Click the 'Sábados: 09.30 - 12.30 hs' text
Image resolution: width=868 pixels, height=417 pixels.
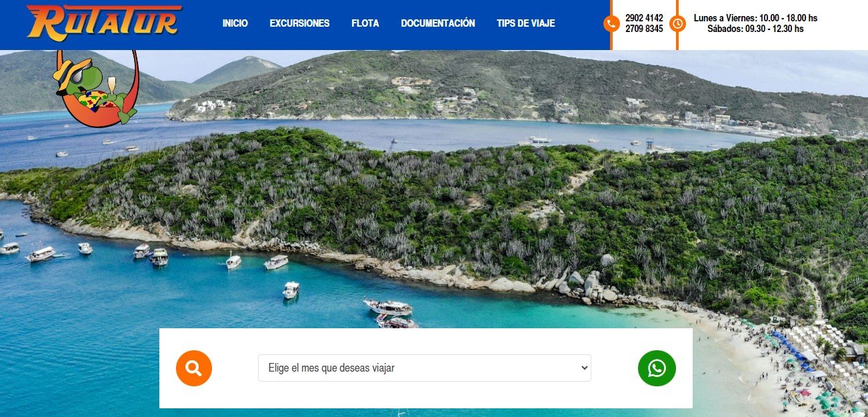click(755, 29)
